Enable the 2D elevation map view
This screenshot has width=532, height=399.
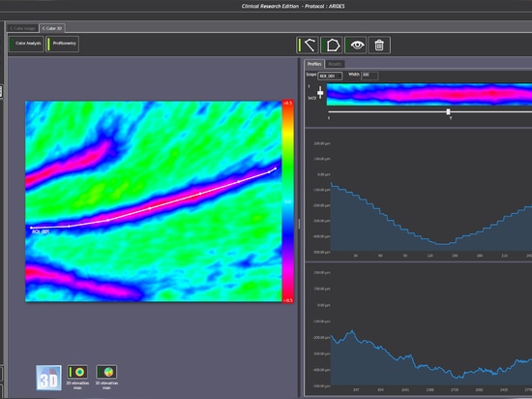(77, 372)
